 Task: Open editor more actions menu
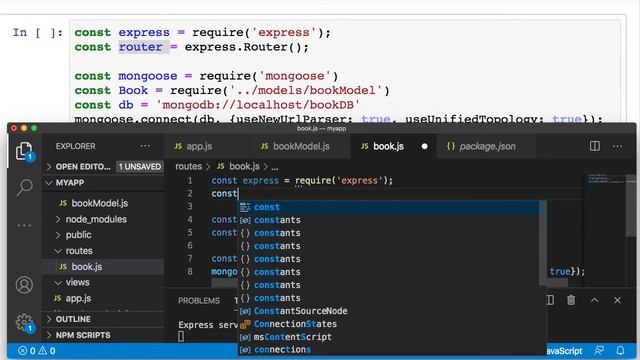click(x=617, y=146)
